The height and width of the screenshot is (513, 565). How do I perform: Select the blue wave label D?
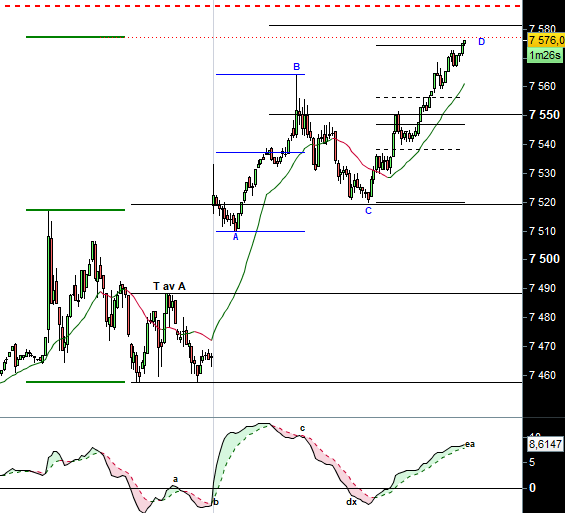tap(481, 42)
